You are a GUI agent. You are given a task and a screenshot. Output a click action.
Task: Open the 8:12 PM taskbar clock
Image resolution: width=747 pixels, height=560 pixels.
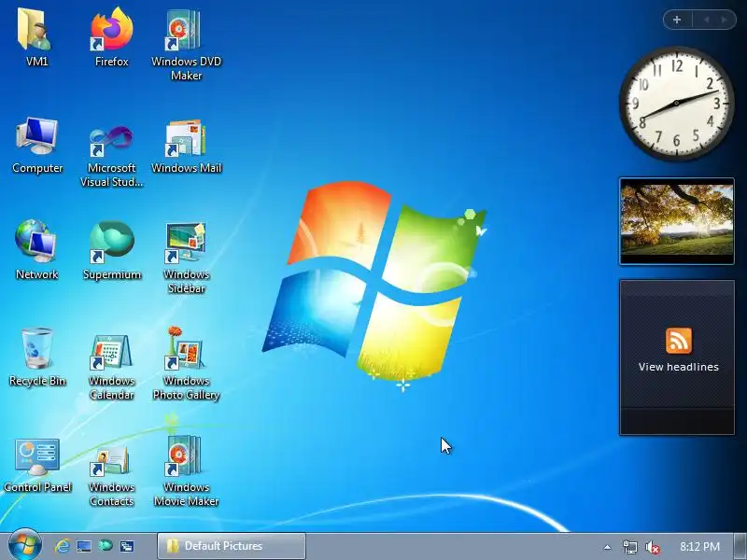tap(699, 546)
